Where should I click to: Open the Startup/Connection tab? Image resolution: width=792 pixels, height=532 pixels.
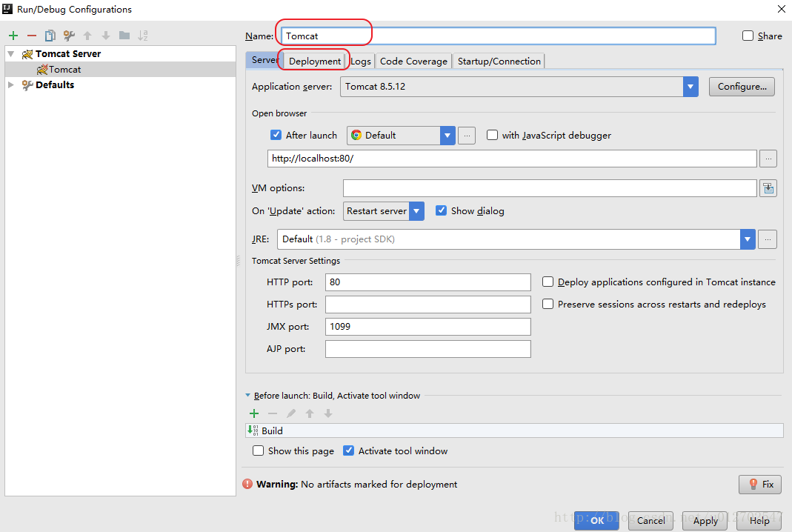(499, 61)
